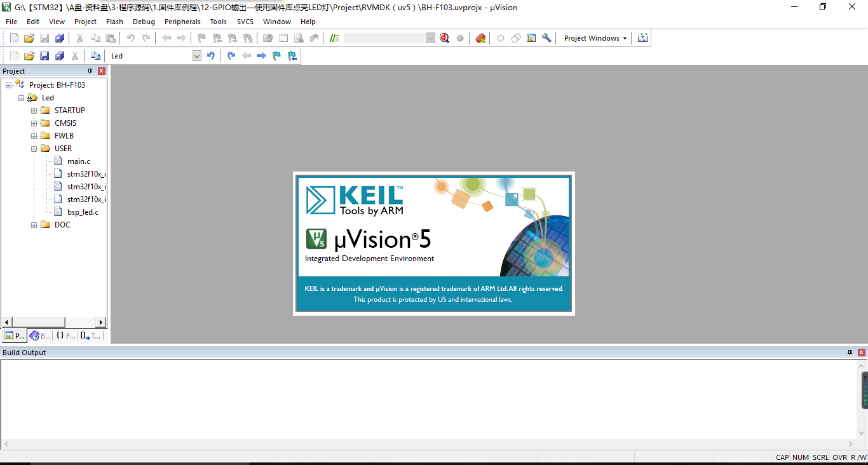Click the green comment-selection icon
This screenshot has height=465, width=868.
click(334, 38)
